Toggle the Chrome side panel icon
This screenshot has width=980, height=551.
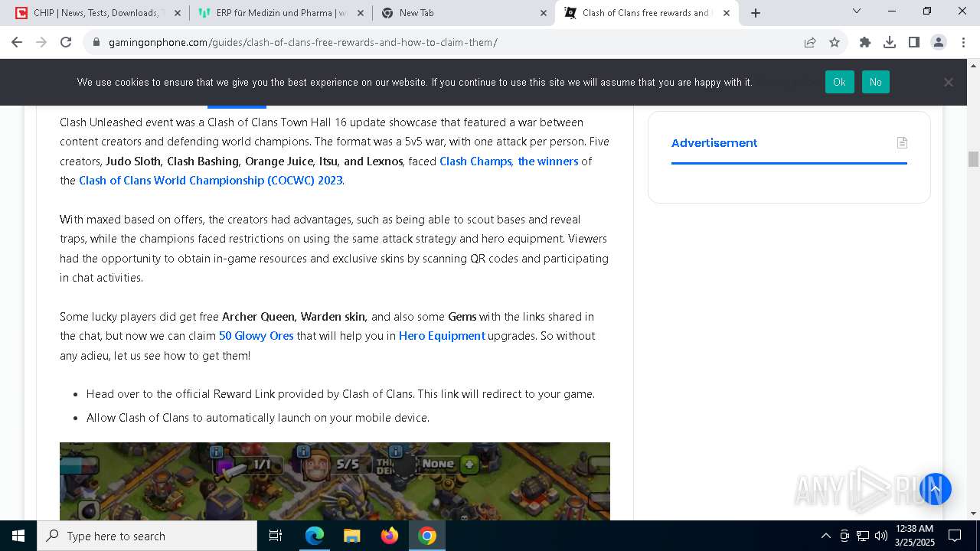[x=914, y=42]
